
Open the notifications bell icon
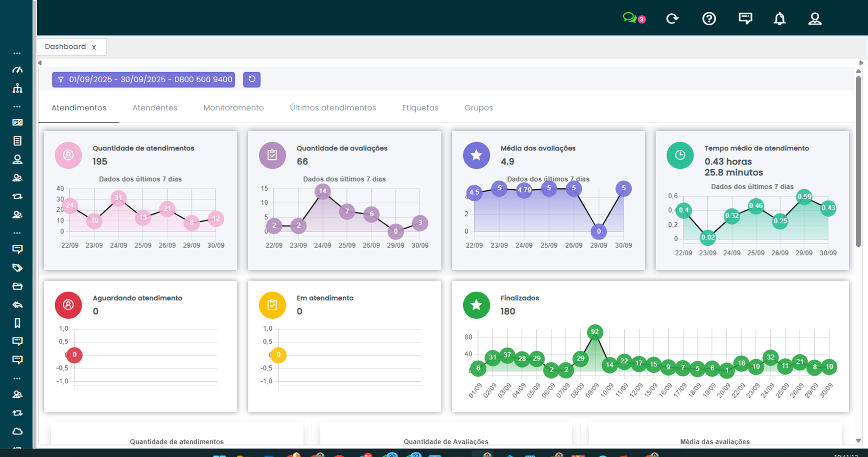(780, 19)
